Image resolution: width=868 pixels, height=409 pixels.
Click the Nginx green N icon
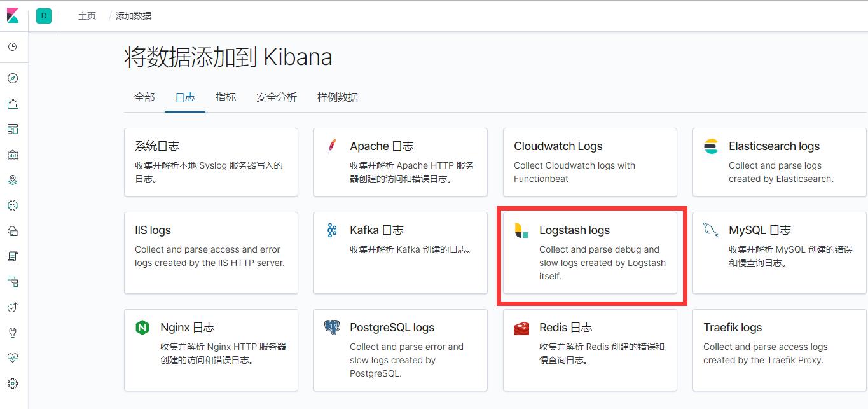tap(142, 328)
